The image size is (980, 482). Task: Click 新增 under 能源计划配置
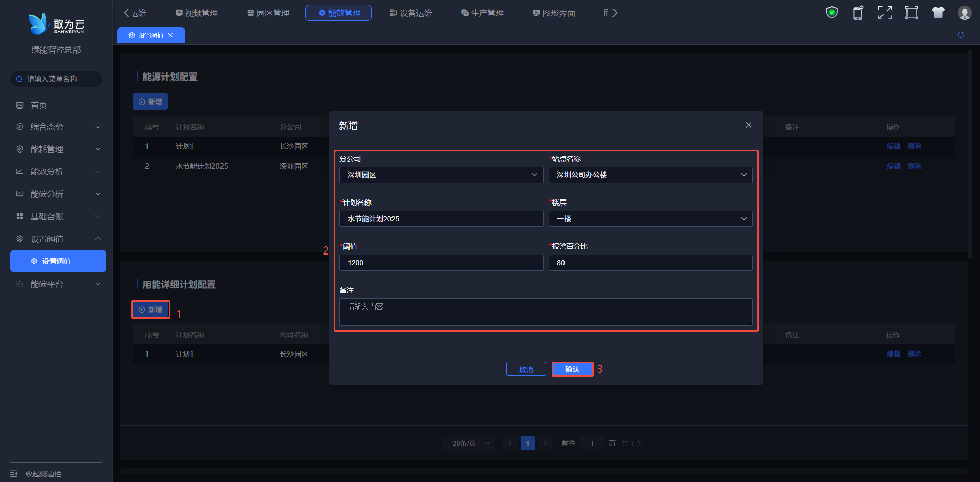click(150, 102)
